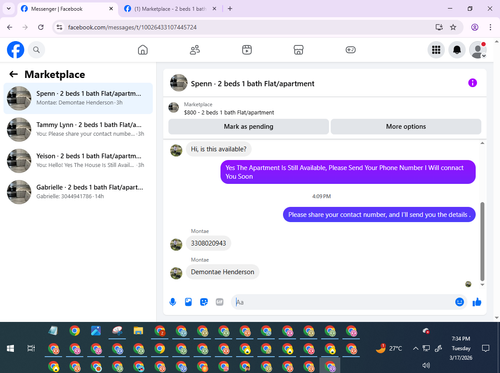
Task: Choose a GIF icon in composer
Action: [219, 302]
